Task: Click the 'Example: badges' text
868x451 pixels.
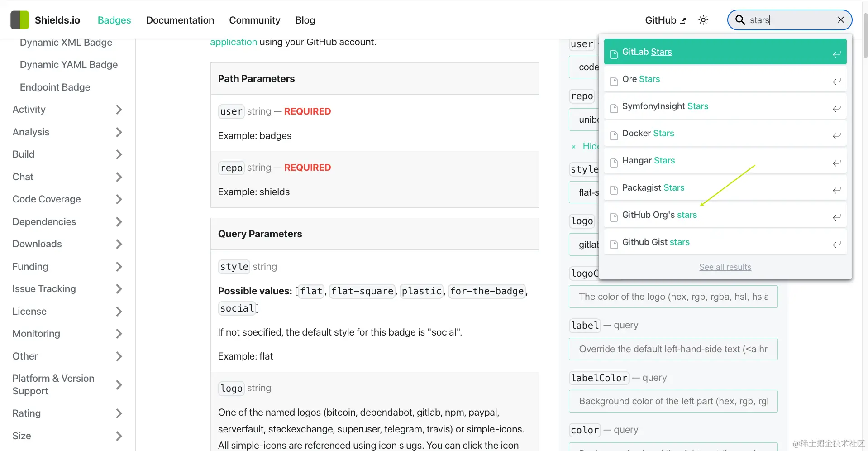Action: point(255,136)
